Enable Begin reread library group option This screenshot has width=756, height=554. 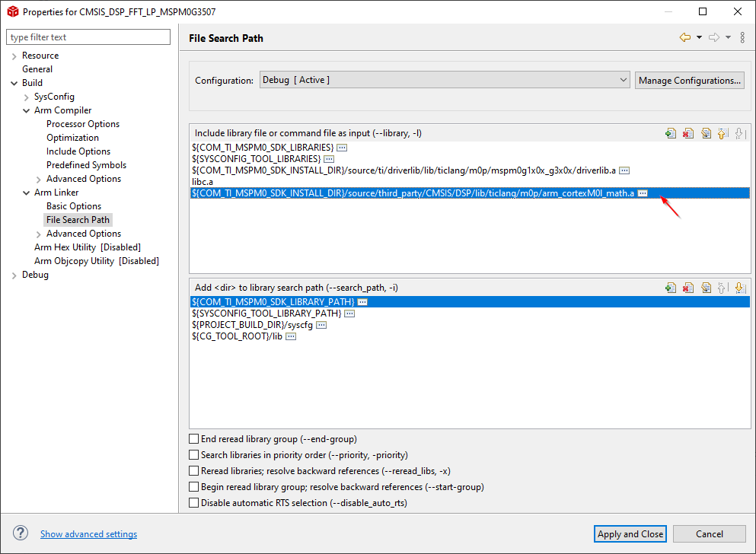click(194, 486)
